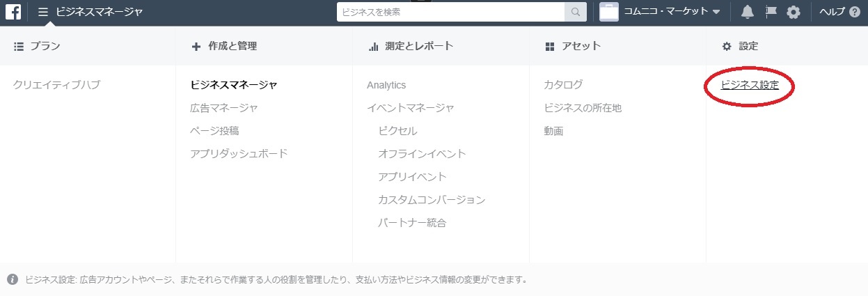
Task: Open Analytics
Action: click(386, 85)
